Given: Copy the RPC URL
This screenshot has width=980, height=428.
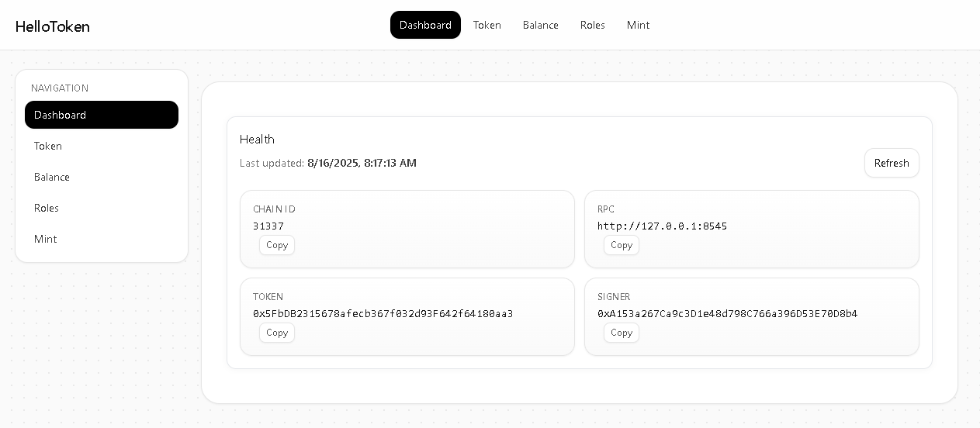Looking at the screenshot, I should [622, 245].
